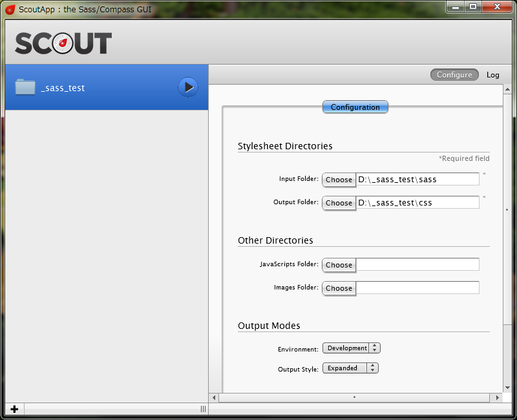Add a new project with the plus icon
Image resolution: width=517 pixels, height=420 pixels.
coord(14,409)
